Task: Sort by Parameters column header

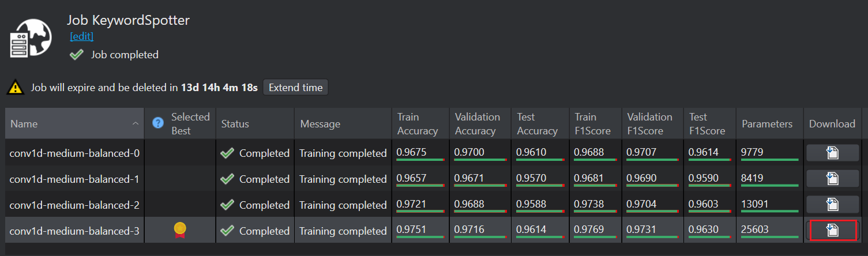Action: pos(767,123)
